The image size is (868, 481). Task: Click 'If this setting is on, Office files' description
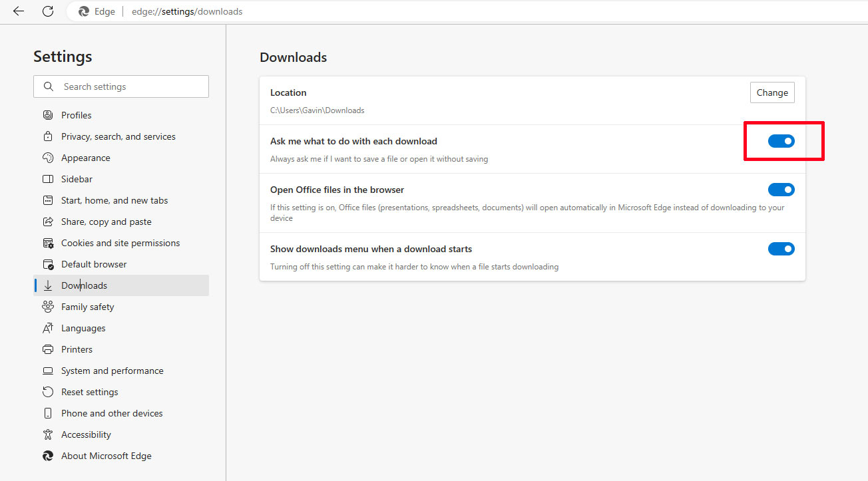[527, 213]
